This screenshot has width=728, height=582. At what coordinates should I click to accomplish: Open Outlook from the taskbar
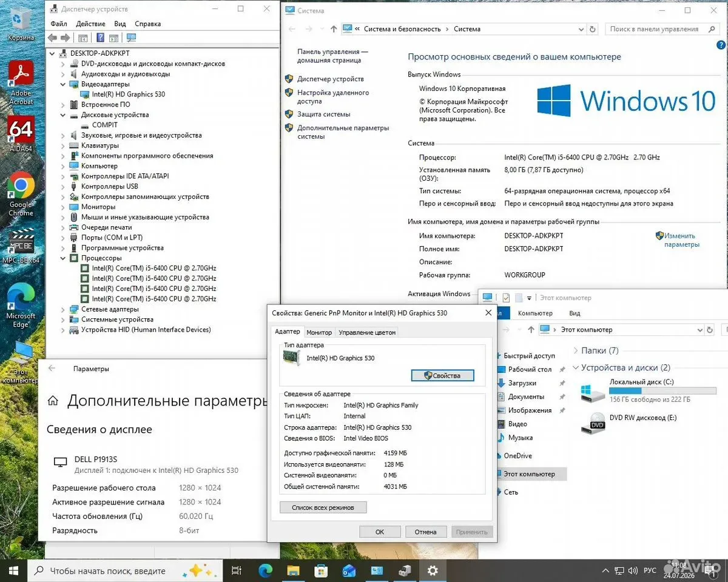[349, 570]
